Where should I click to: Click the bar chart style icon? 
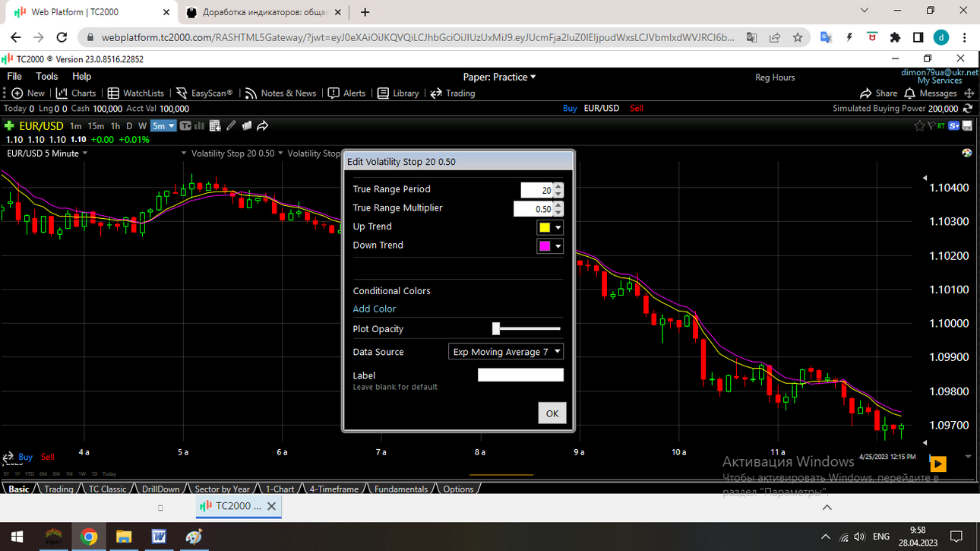click(199, 125)
